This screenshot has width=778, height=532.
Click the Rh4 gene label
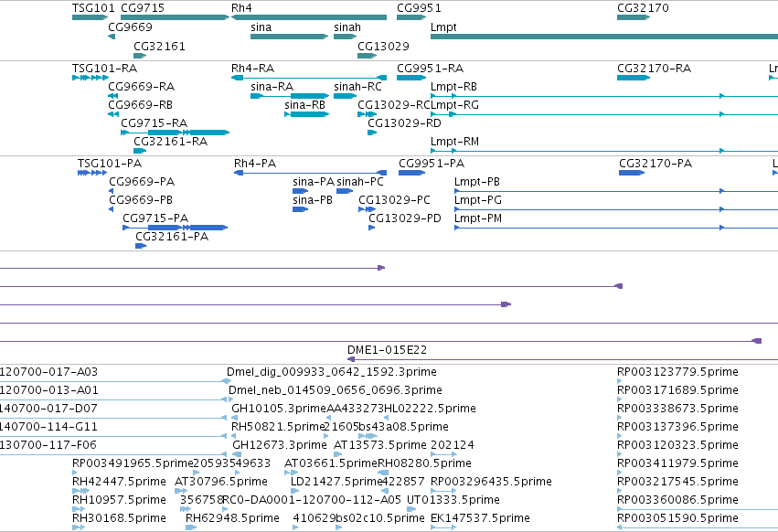tap(241, 8)
